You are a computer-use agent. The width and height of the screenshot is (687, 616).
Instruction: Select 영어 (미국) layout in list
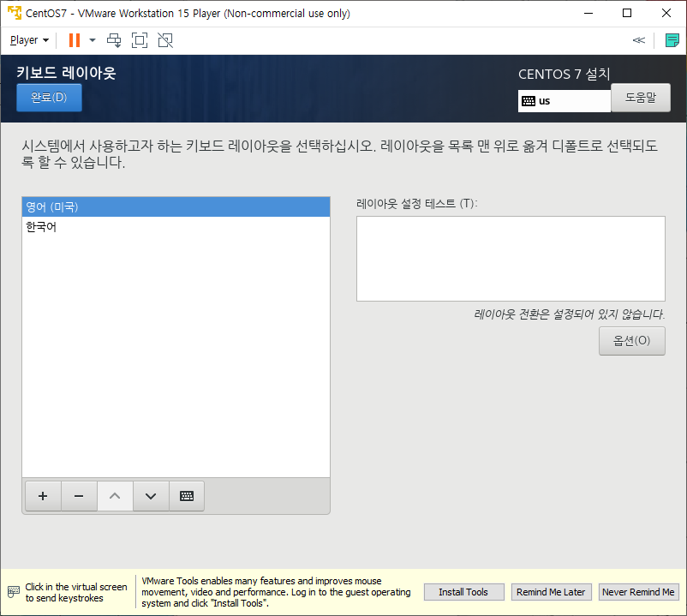(176, 206)
